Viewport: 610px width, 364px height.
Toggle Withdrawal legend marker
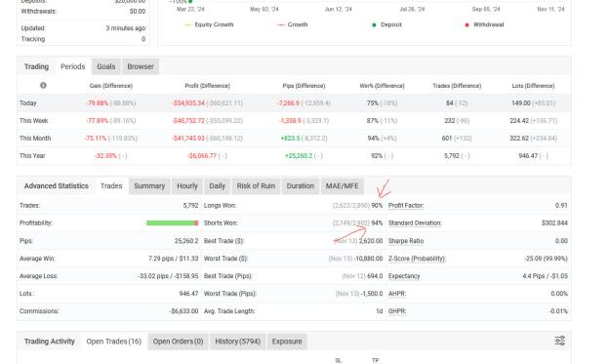[x=484, y=24]
